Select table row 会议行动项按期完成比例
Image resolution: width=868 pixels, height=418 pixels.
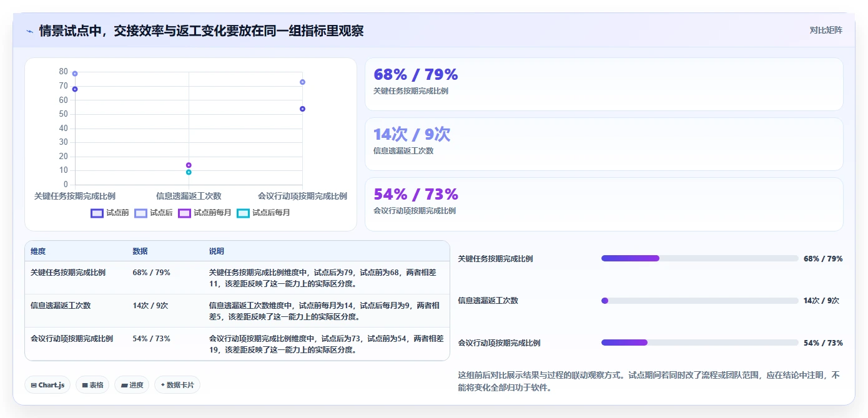tap(237, 344)
